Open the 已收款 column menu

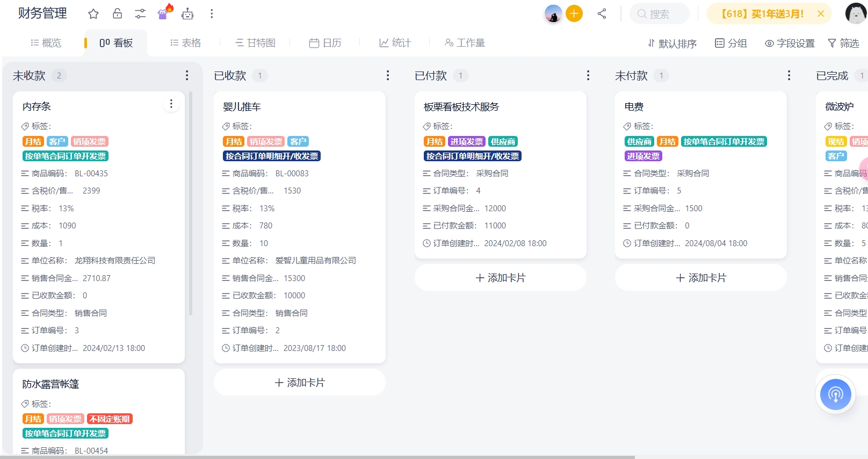coord(388,76)
